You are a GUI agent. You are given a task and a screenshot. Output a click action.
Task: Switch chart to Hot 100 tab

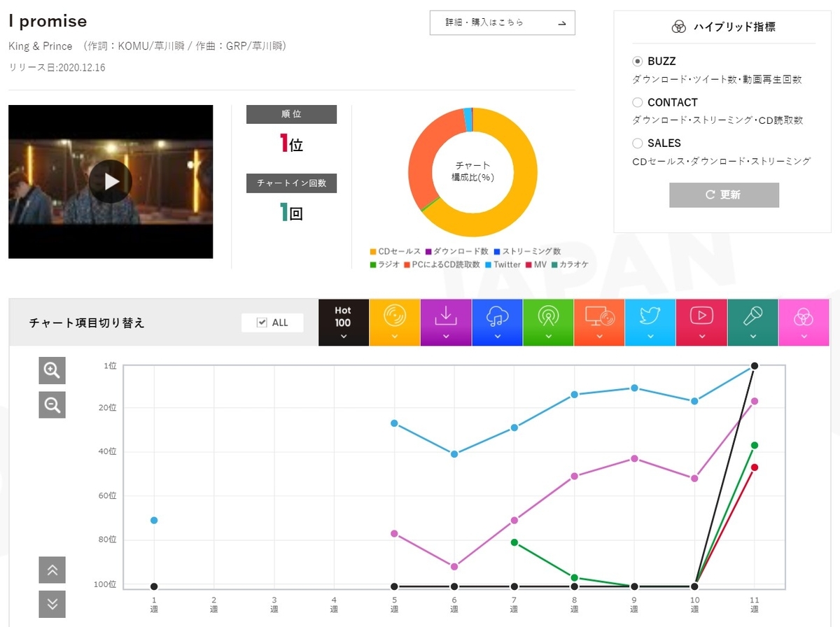(343, 322)
